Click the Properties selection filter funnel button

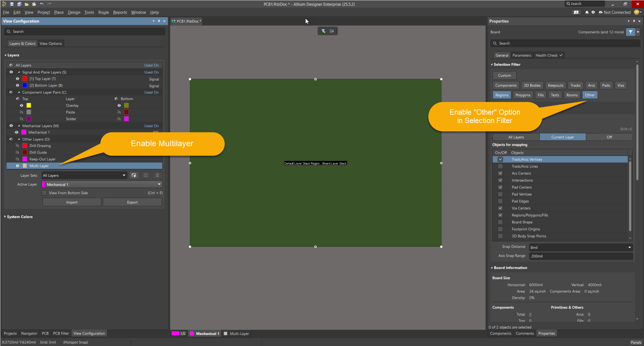631,32
